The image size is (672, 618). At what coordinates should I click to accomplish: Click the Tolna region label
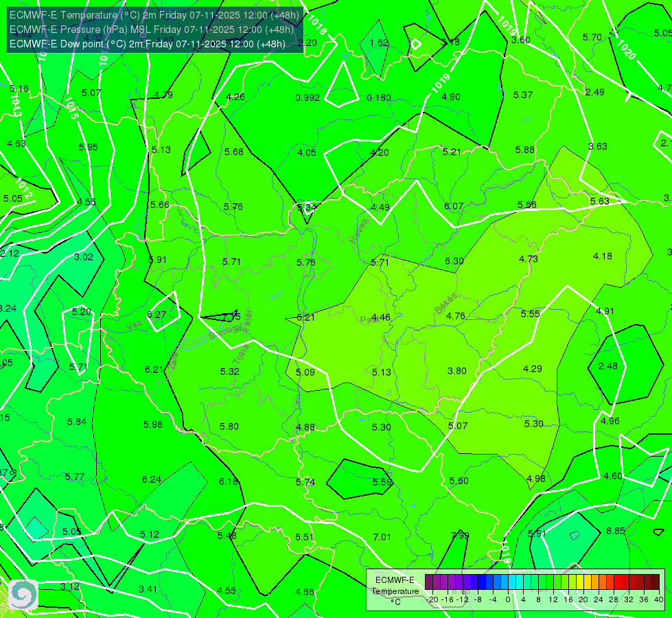tap(240, 354)
